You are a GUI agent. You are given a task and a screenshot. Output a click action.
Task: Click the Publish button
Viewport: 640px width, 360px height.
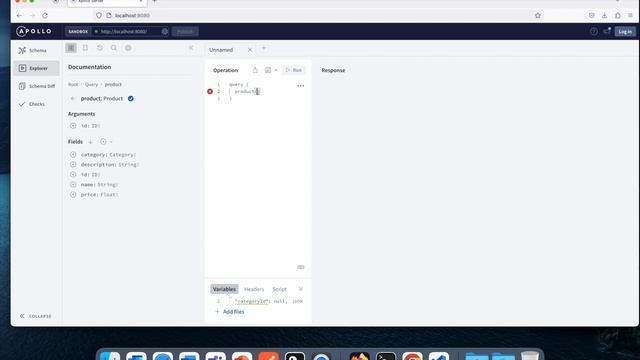point(185,31)
